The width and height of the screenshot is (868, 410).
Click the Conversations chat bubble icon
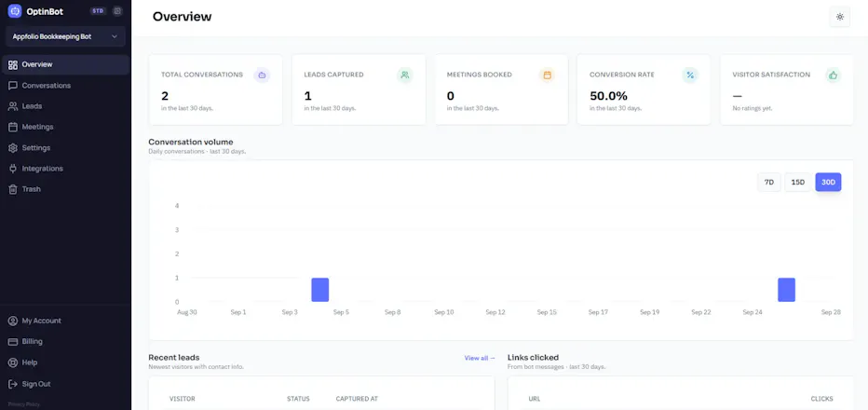pos(13,86)
